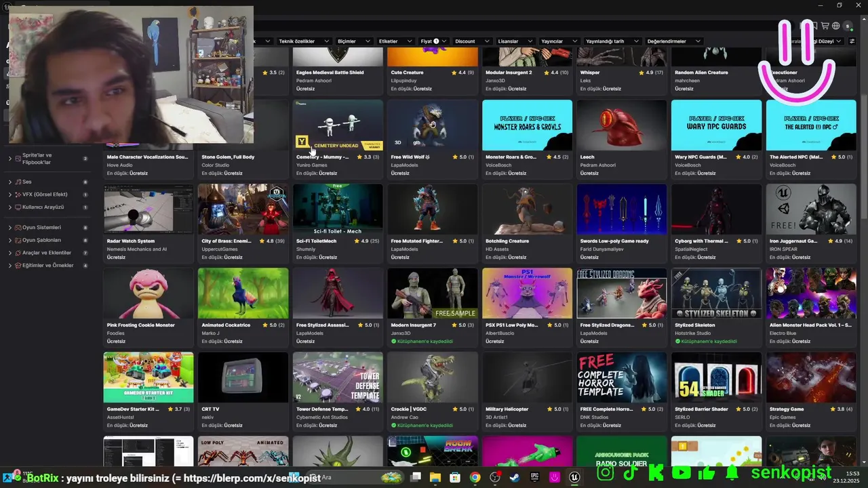Open the FREE Complete Horror Template thumbnail
The width and height of the screenshot is (868, 488).
point(622,378)
